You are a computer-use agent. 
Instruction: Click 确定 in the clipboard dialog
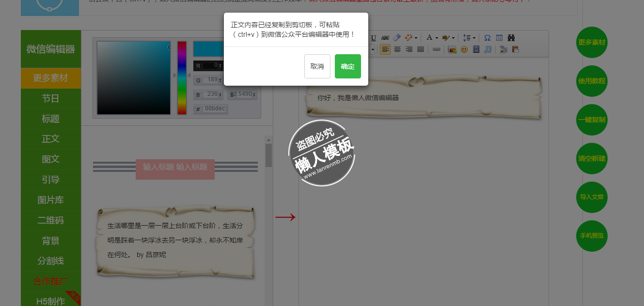click(x=348, y=66)
